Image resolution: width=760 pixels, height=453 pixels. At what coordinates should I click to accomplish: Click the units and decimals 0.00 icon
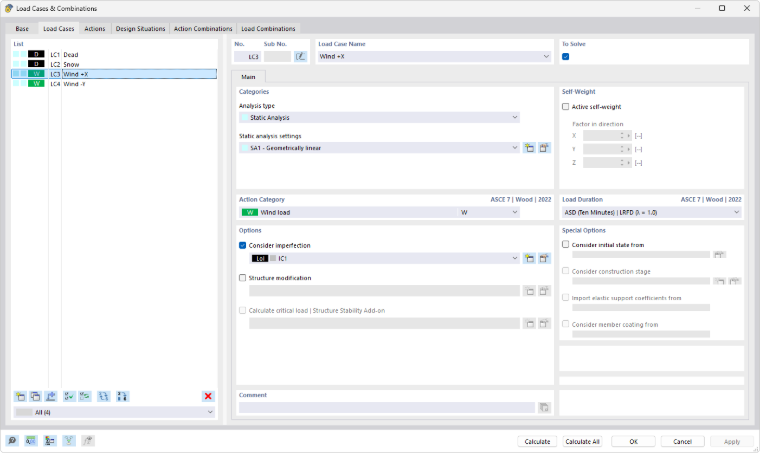[31, 440]
